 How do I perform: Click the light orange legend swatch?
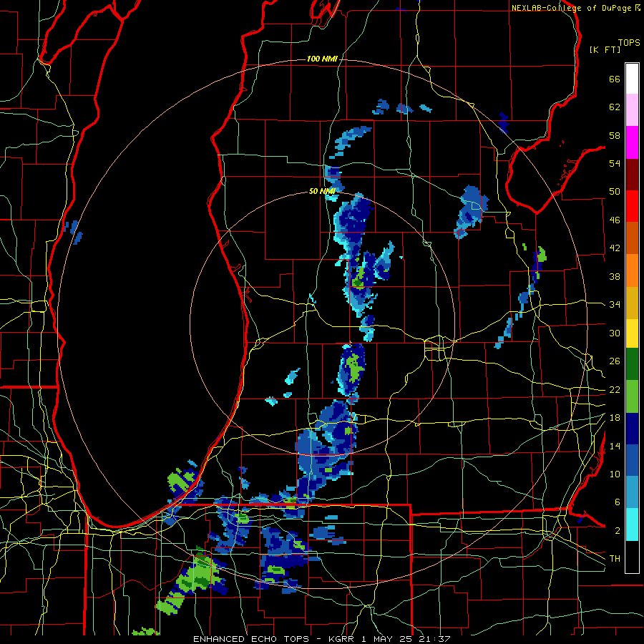(x=632, y=270)
